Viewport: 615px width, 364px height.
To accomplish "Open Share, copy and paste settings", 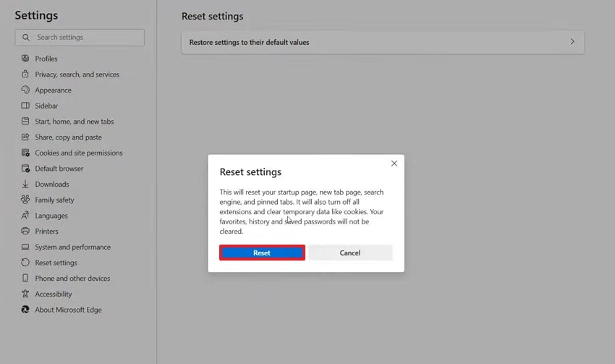I will [68, 137].
